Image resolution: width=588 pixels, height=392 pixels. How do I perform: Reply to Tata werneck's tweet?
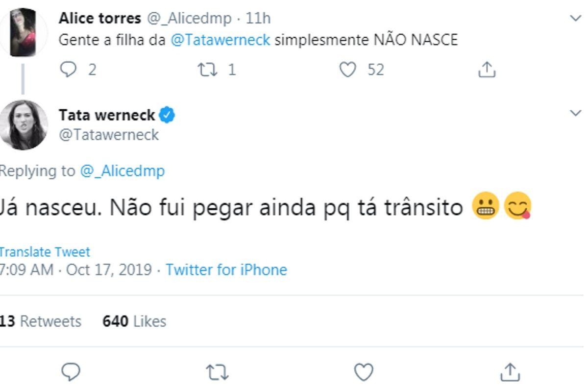point(71,372)
